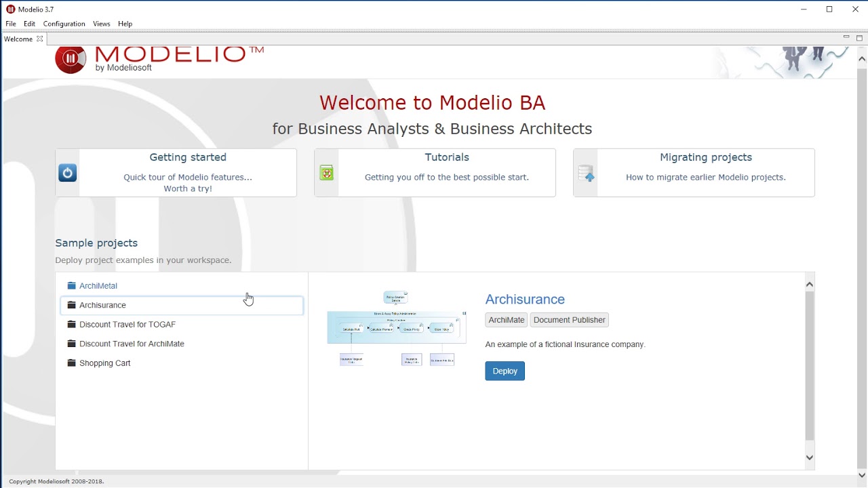Click the Archisurance project title heading

(x=525, y=300)
